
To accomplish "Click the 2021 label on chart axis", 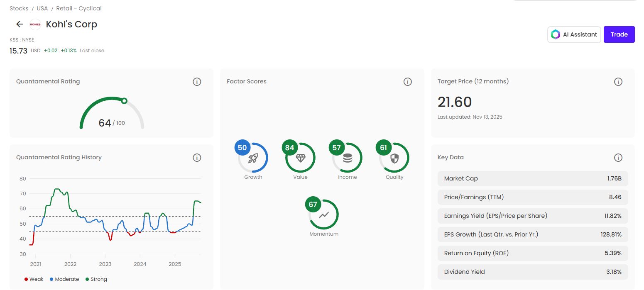I will coord(35,264).
